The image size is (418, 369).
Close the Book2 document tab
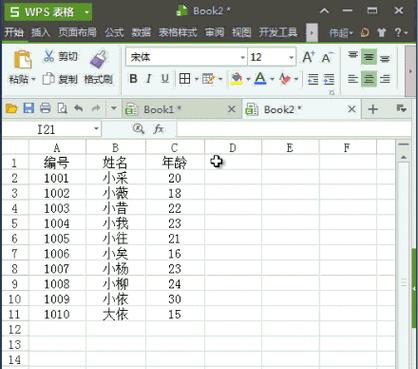pos(351,109)
